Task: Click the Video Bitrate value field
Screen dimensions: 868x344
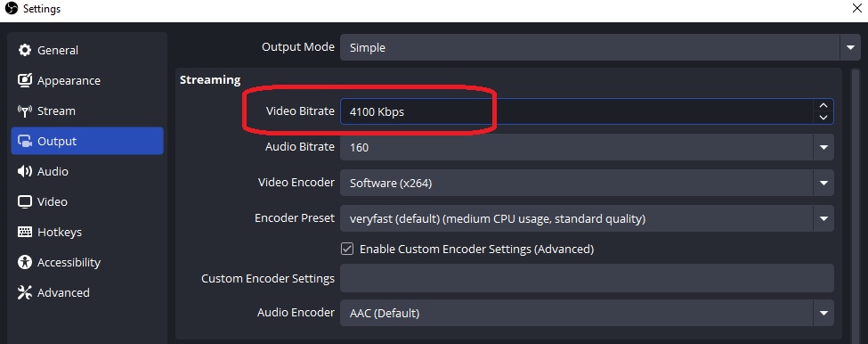Action: click(576, 111)
